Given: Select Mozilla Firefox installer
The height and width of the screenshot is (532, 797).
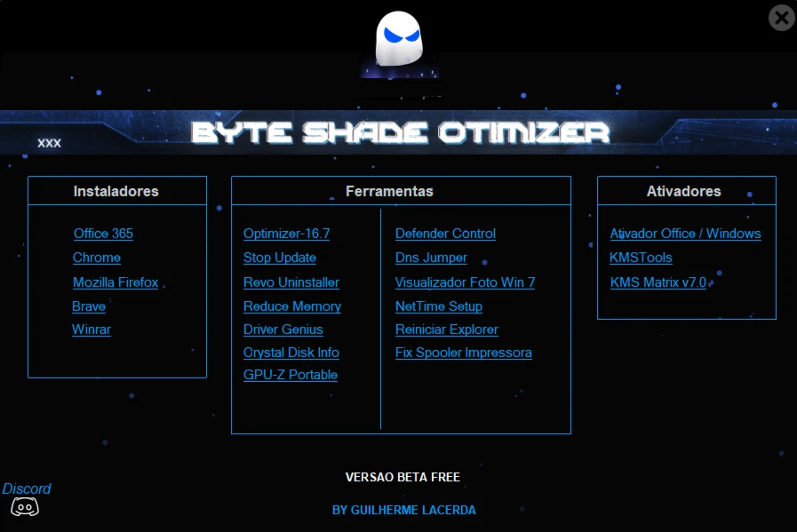Looking at the screenshot, I should click(x=116, y=282).
